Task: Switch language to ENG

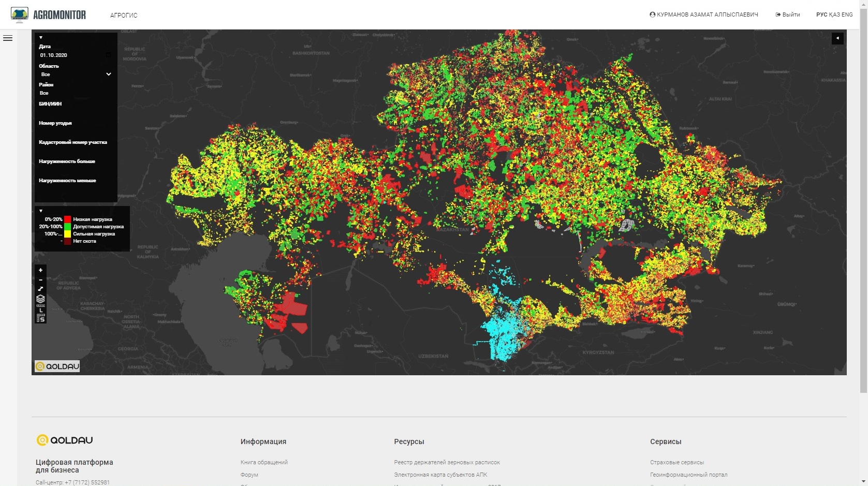Action: [847, 14]
